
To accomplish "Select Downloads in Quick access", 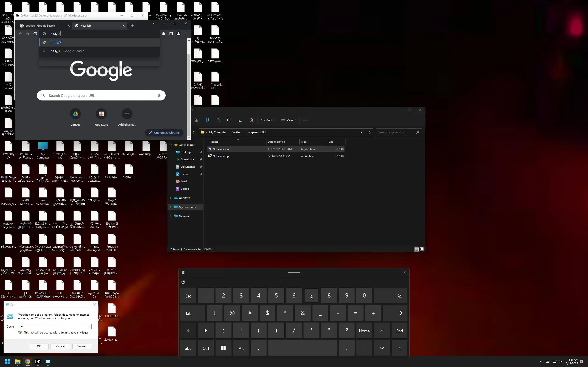I will pyautogui.click(x=187, y=159).
